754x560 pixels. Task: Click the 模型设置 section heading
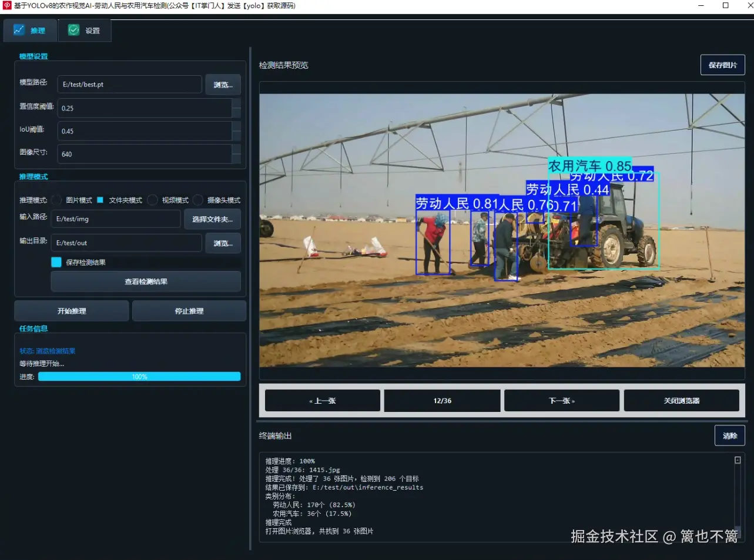[x=33, y=56]
